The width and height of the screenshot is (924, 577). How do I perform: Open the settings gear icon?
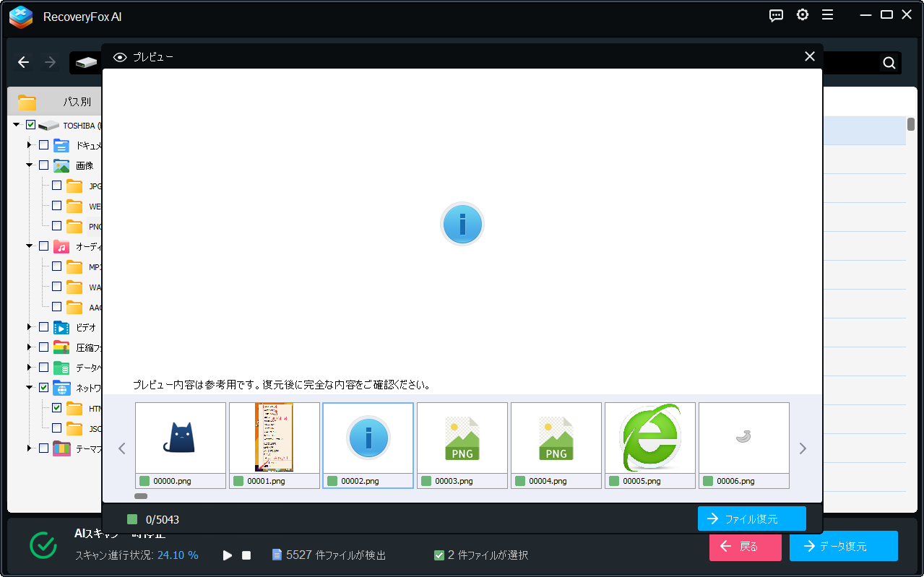[x=802, y=14]
